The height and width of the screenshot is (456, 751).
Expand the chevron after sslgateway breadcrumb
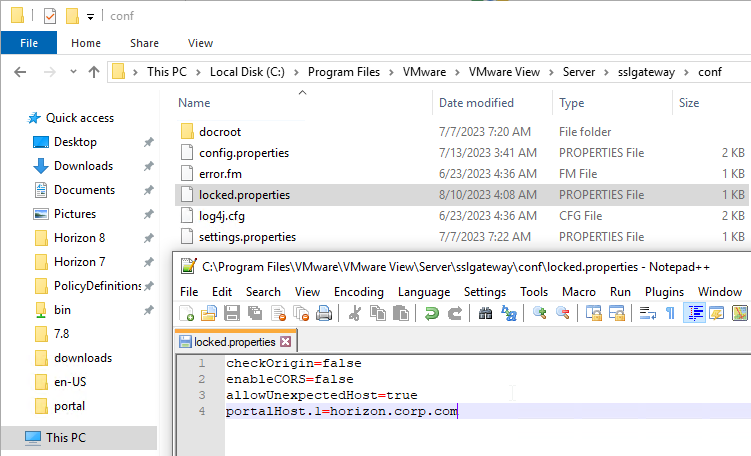pyautogui.click(x=686, y=72)
